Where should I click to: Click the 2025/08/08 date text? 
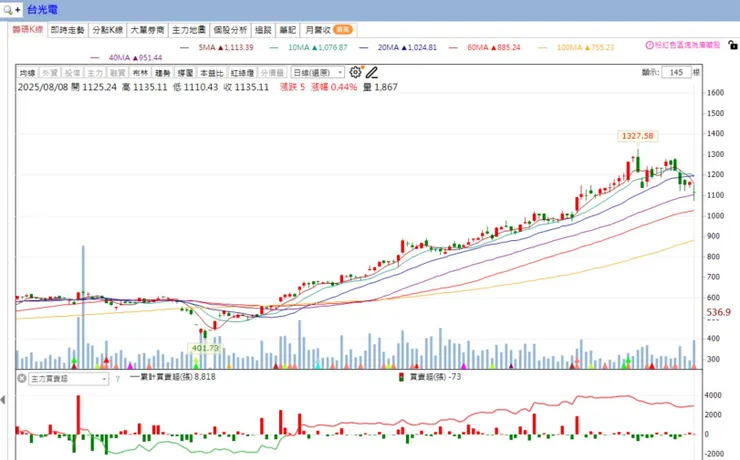click(43, 87)
